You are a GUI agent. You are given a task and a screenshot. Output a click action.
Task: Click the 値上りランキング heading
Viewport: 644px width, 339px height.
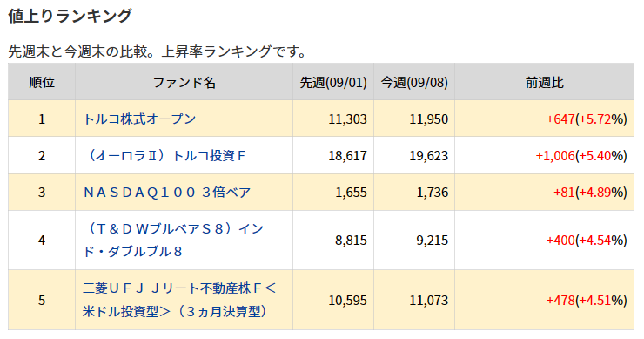(x=70, y=16)
